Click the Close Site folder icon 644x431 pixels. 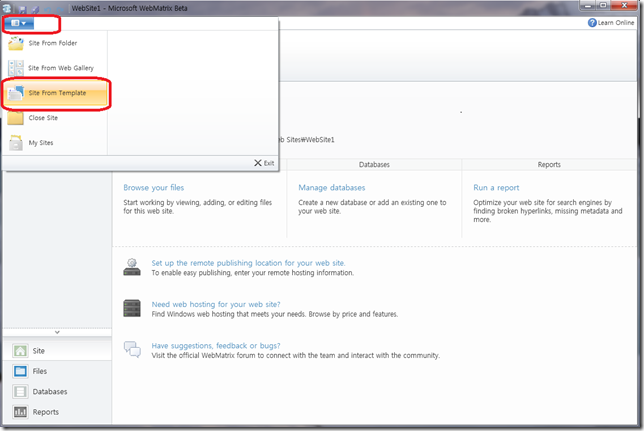(16, 118)
